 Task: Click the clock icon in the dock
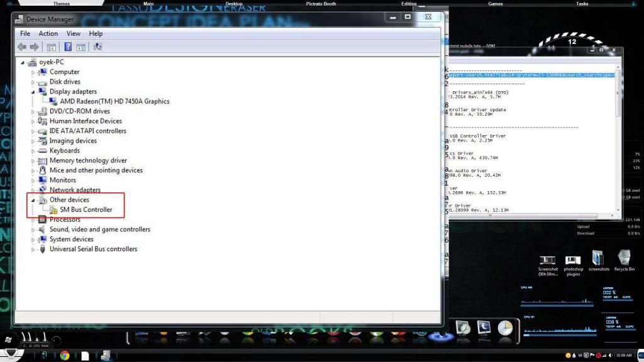pos(505,328)
